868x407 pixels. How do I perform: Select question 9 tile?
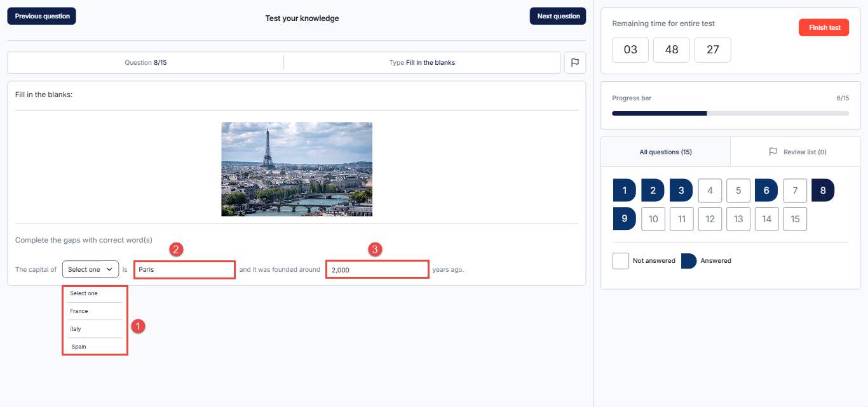pos(624,219)
